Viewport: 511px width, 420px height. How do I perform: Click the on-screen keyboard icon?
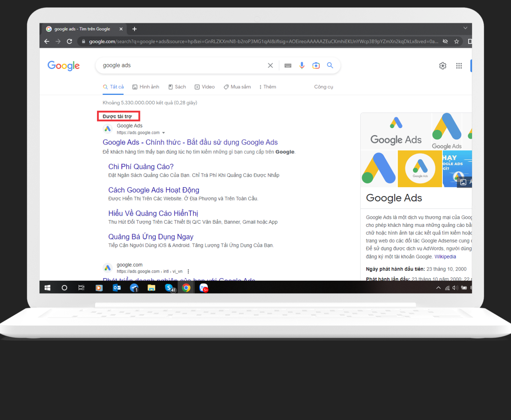[x=288, y=65]
